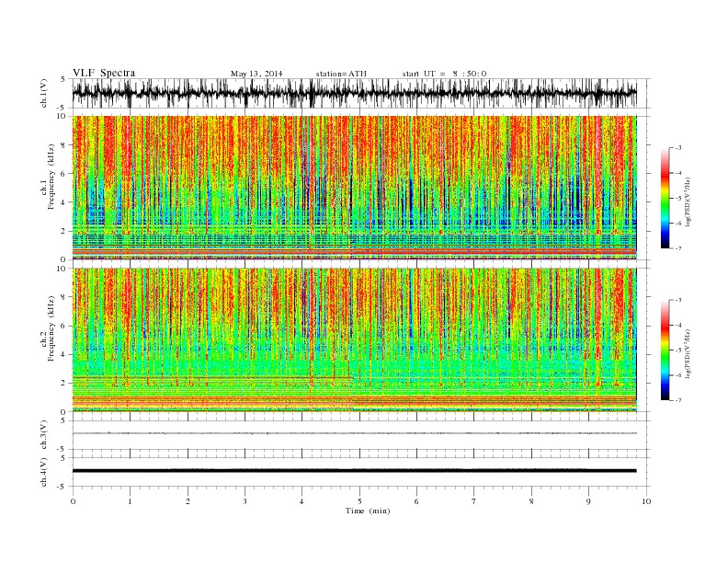
Task: Click the "5" tick on the Time axis
Action: click(359, 501)
